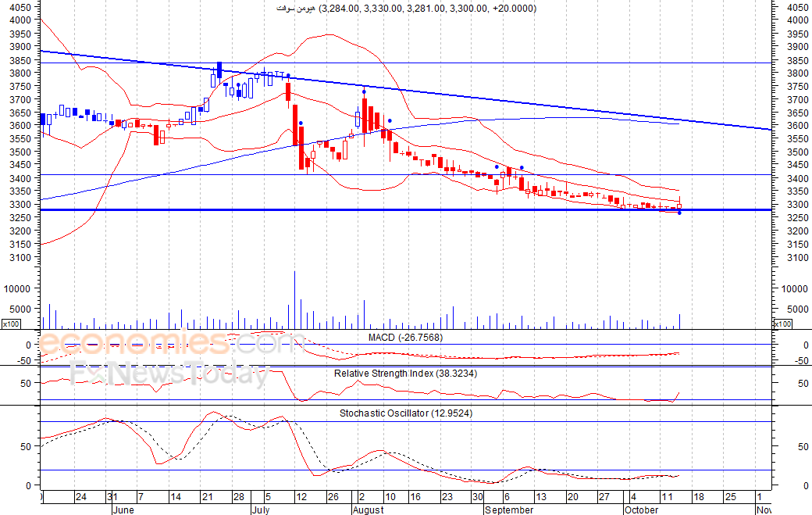Screen dimensions: 812x515
Task: Click the thick blue horizontal support line
Action: pos(406,210)
